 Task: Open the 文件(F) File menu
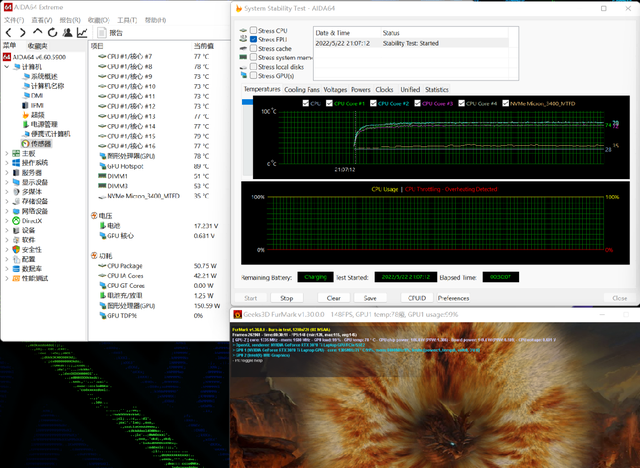click(x=14, y=19)
